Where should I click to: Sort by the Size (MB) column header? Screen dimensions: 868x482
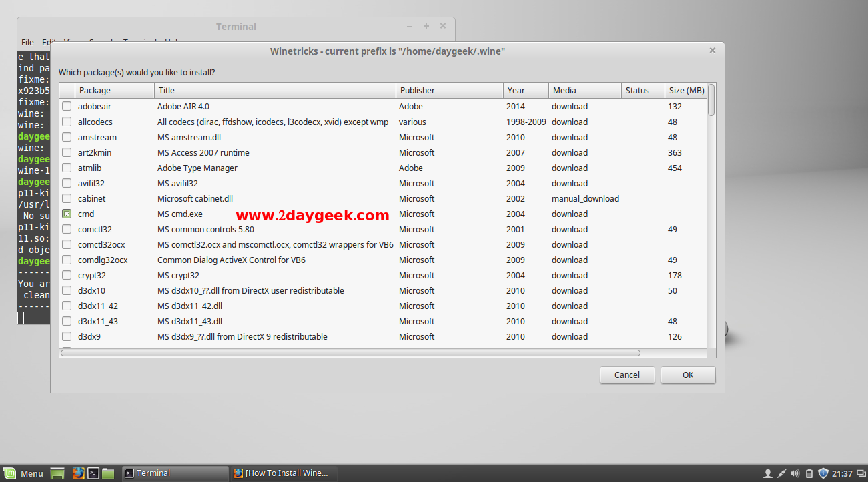[686, 90]
